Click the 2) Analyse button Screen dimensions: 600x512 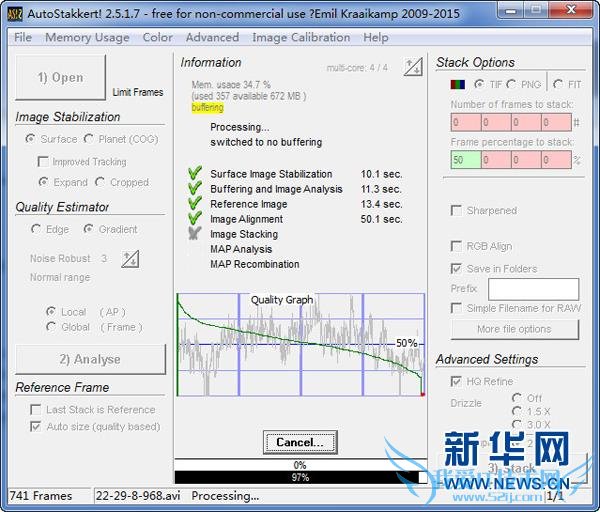coord(90,359)
